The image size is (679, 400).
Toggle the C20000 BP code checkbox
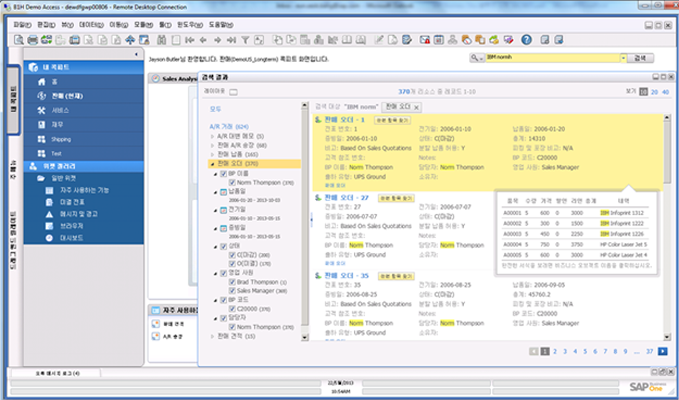[232, 309]
